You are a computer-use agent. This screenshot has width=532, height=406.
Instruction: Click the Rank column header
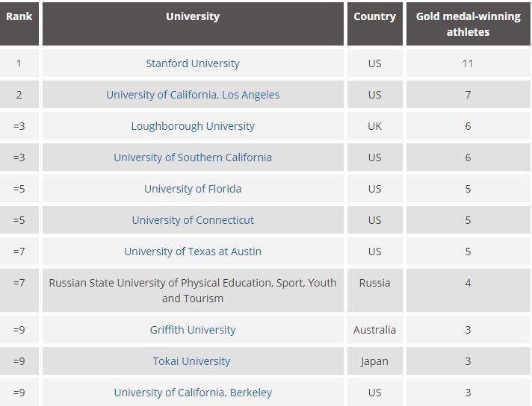tap(19, 24)
